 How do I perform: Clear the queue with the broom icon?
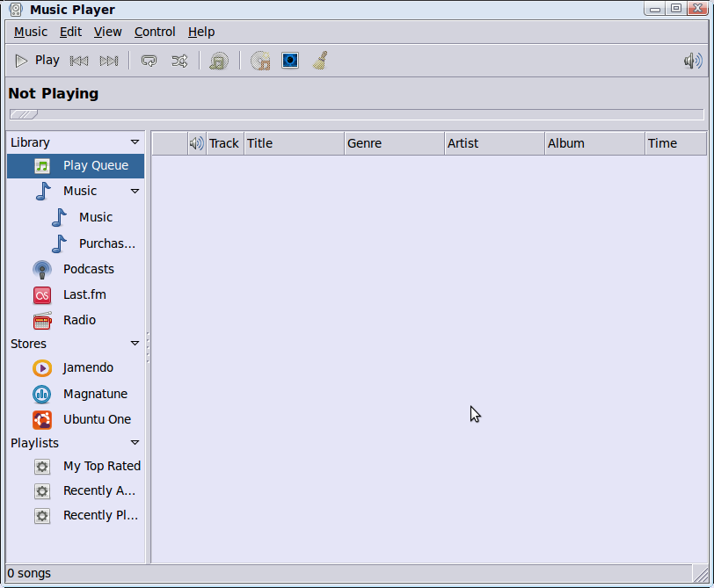pyautogui.click(x=320, y=61)
